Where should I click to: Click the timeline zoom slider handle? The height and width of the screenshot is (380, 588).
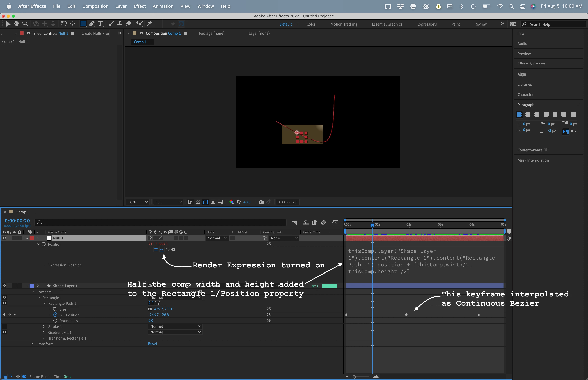pos(354,377)
